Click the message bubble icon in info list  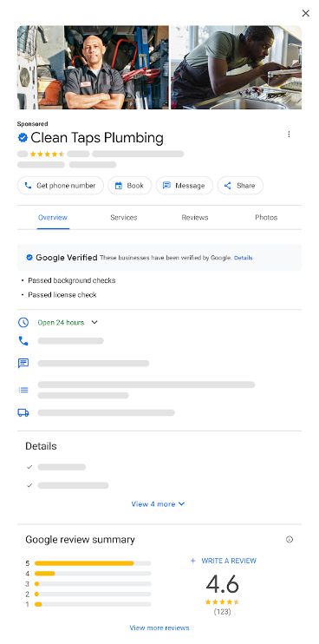click(23, 364)
